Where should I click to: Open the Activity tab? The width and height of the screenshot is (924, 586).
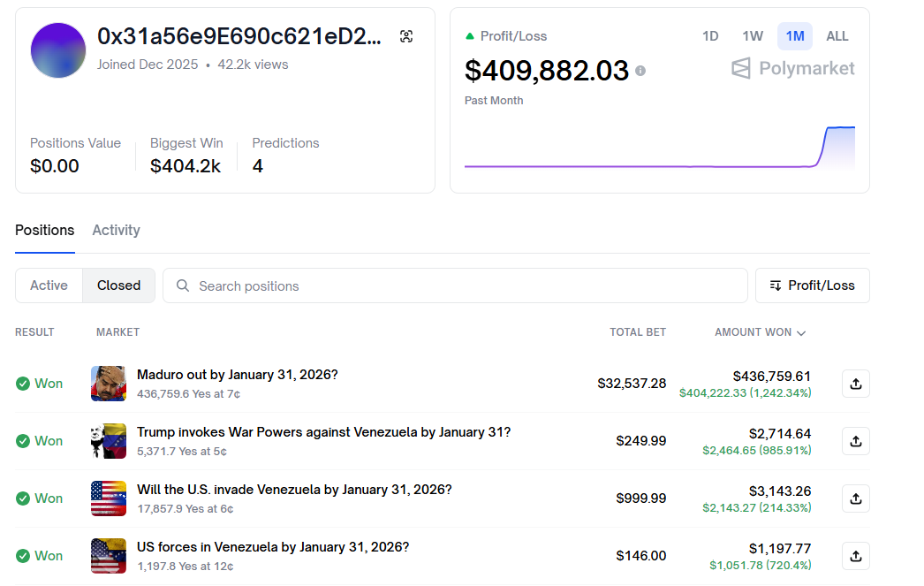[116, 230]
